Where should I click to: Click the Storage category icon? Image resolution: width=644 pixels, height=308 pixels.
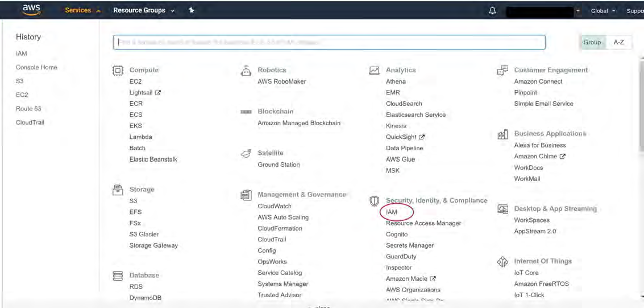point(118,190)
